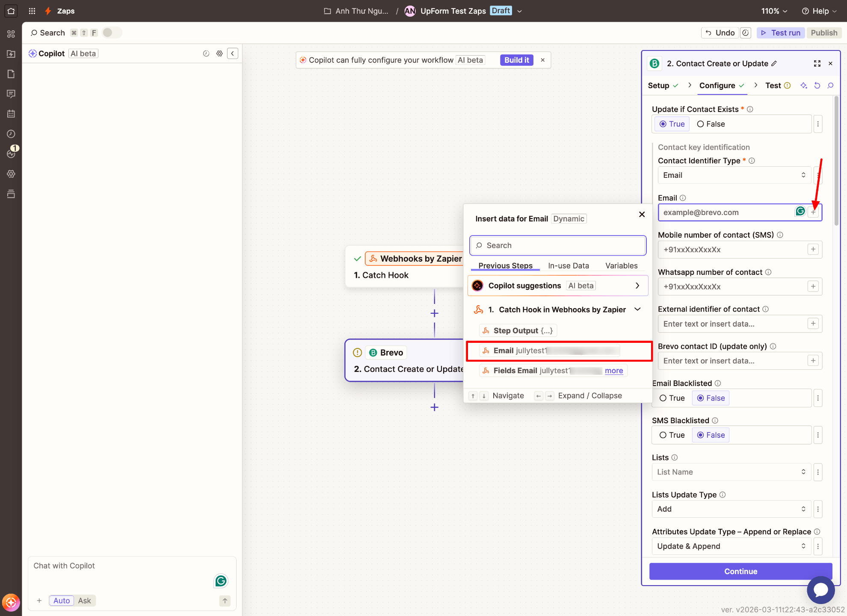Click the Undo button

[x=720, y=33]
